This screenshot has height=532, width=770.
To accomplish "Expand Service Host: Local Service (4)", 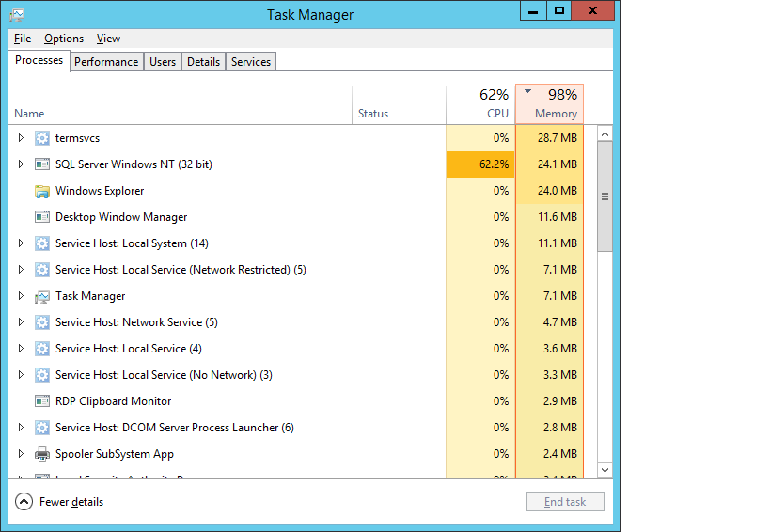I will click(x=21, y=349).
